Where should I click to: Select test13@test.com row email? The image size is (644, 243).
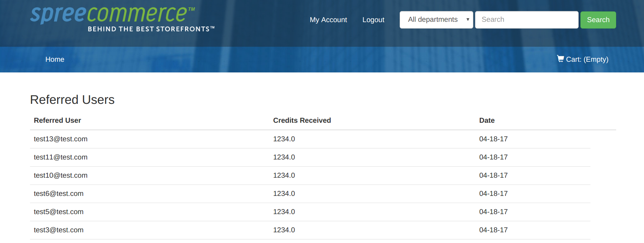[x=61, y=139]
